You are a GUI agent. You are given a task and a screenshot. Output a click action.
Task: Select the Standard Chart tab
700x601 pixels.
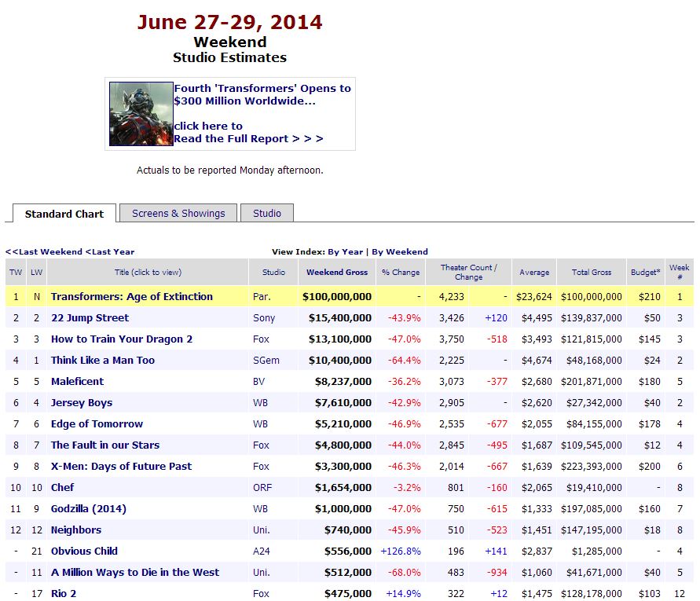pyautogui.click(x=64, y=214)
